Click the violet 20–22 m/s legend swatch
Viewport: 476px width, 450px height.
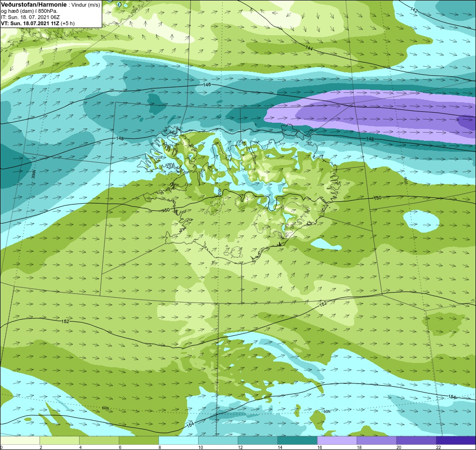[x=416, y=440]
